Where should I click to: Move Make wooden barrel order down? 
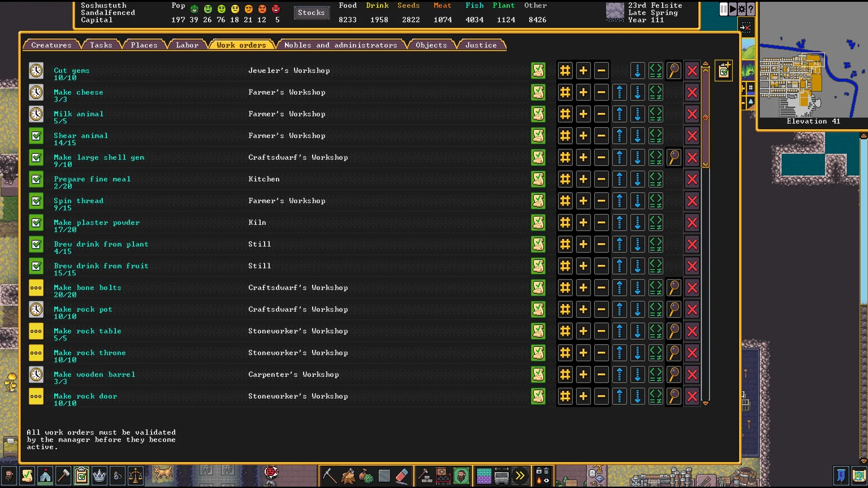(637, 374)
